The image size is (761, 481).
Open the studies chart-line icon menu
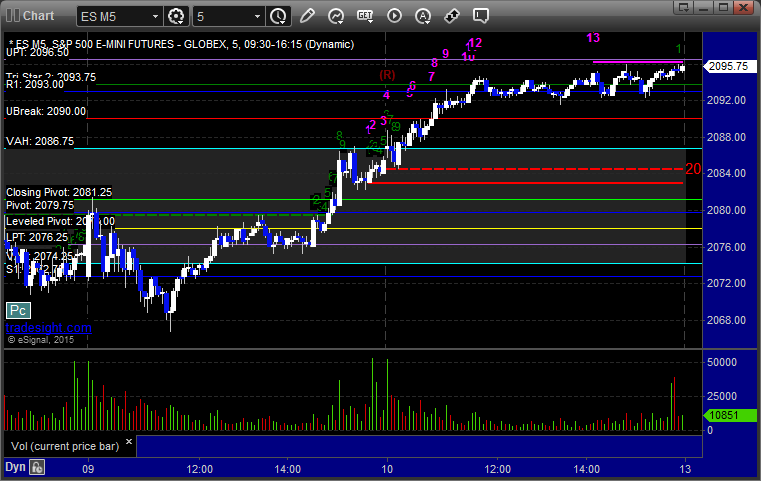point(335,16)
